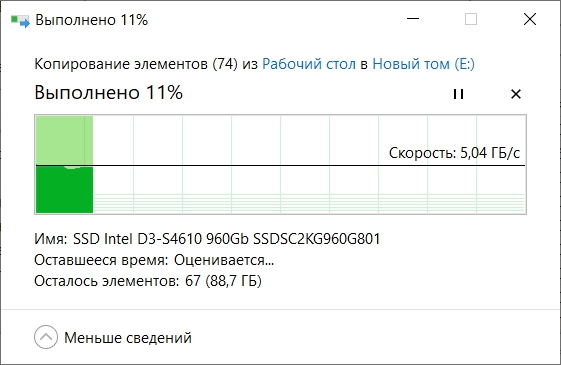Screen dimensions: 561x365
Task: Click the disabled maximize window button
Action: [x=470, y=19]
